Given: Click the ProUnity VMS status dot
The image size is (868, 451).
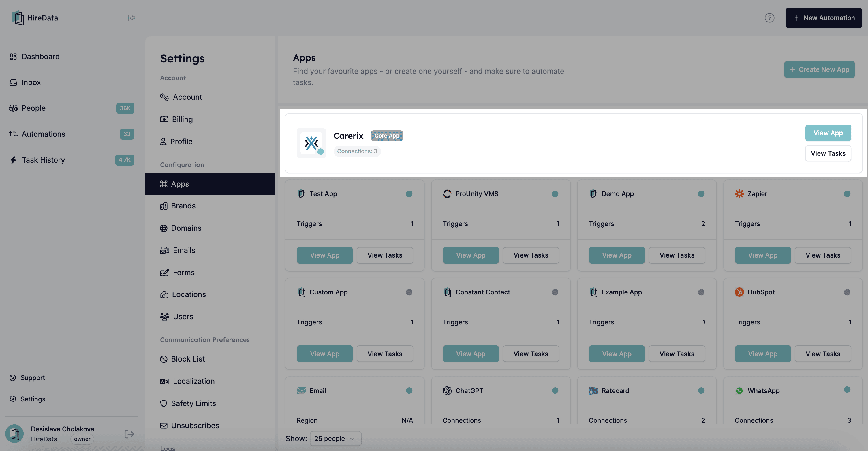Looking at the screenshot, I should [555, 194].
